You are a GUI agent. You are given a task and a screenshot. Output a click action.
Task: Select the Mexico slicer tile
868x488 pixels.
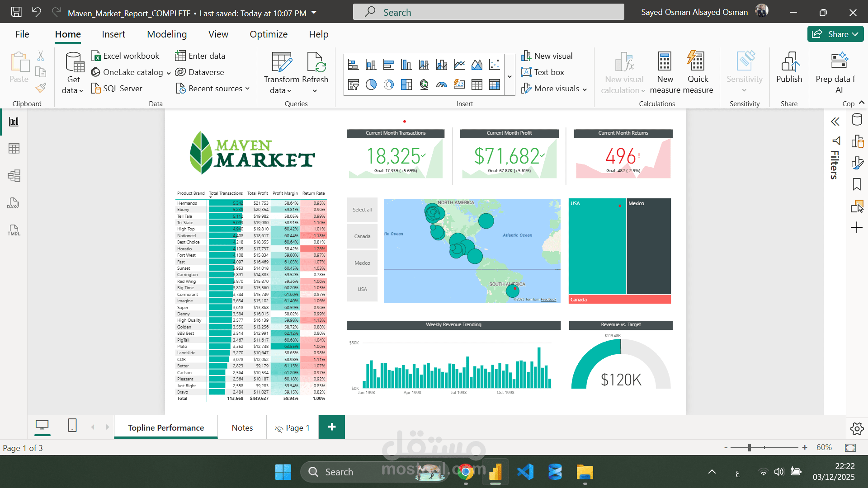[x=362, y=263]
